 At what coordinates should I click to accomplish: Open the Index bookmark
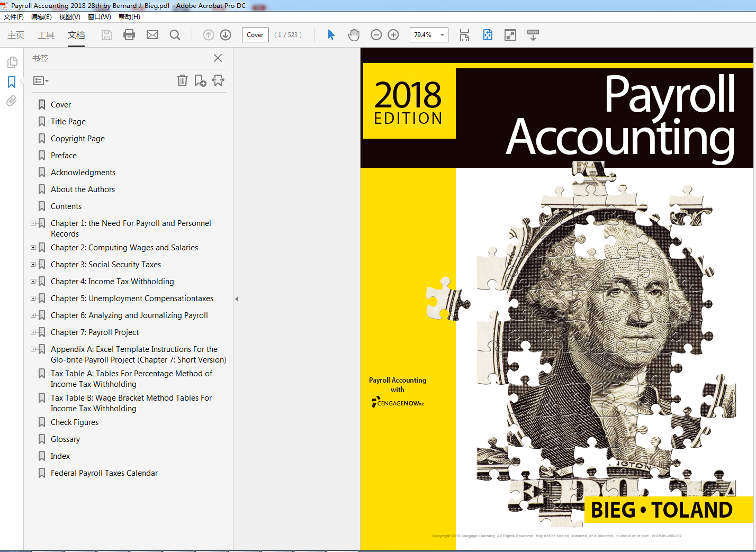tap(60, 456)
